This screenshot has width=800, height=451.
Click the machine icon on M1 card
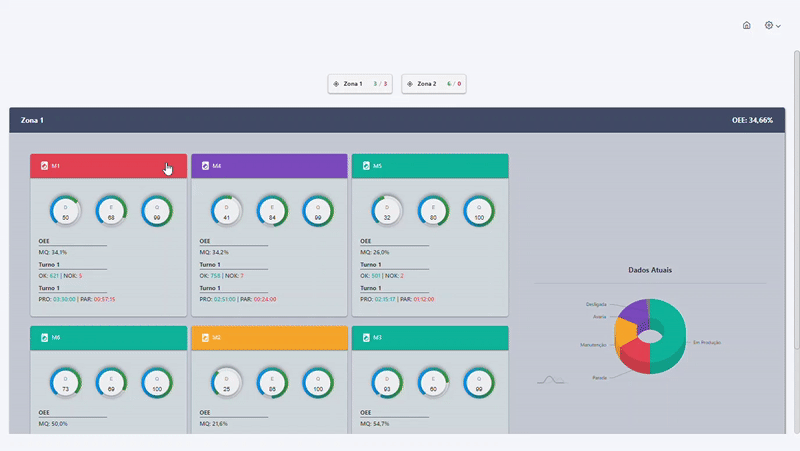coord(44,166)
